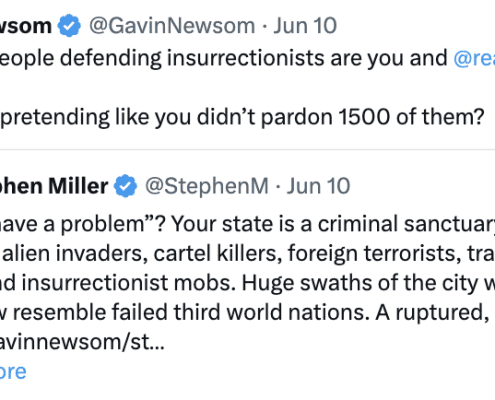Open the truncated gavinnewsom/st… URL

[x=82, y=342]
